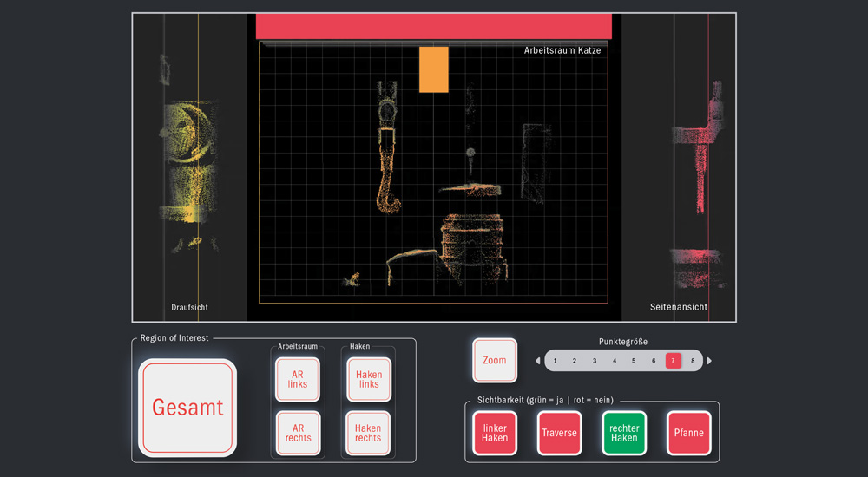Set Punktegröße to 5
The height and width of the screenshot is (477, 868).
(x=634, y=361)
